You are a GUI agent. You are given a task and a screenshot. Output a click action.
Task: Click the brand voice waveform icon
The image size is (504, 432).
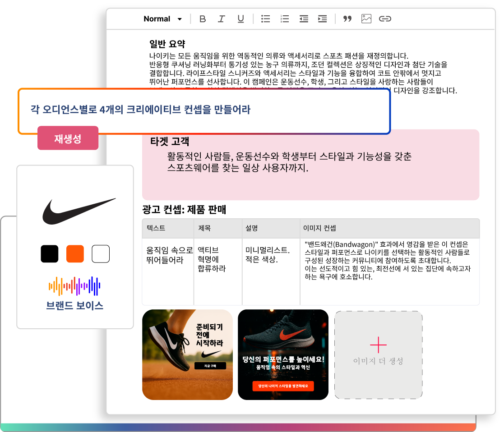[74, 286]
